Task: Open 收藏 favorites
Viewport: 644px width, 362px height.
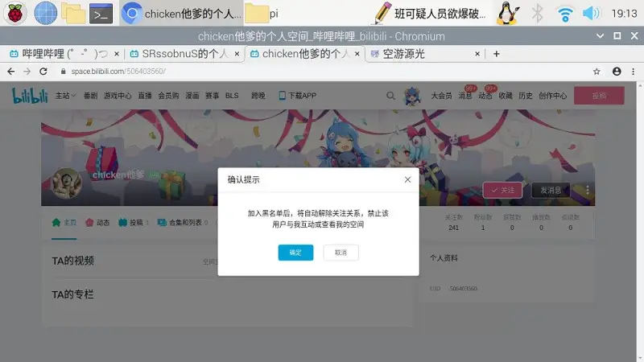Action: [x=506, y=96]
